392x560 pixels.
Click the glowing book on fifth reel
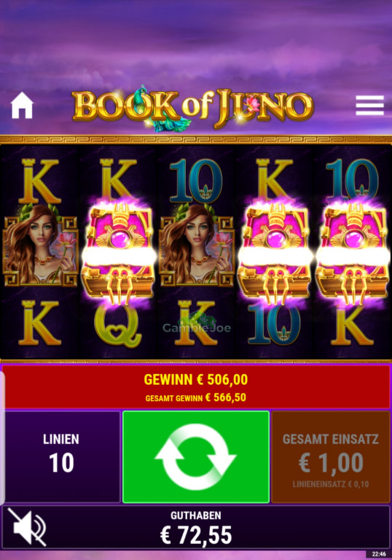pyautogui.click(x=353, y=250)
